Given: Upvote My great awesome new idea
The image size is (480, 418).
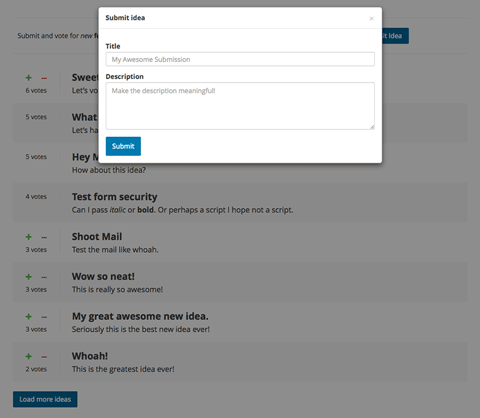Looking at the screenshot, I should [x=29, y=317].
